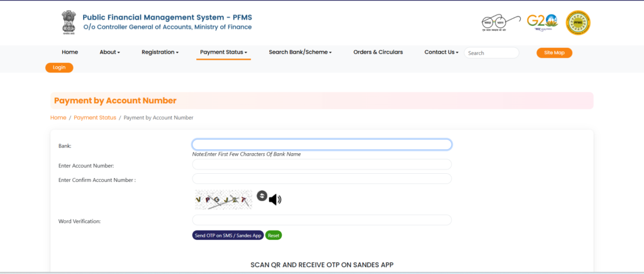Focus the Confirm Account Number field
Viewport: 644px width, 274px height.
click(322, 178)
